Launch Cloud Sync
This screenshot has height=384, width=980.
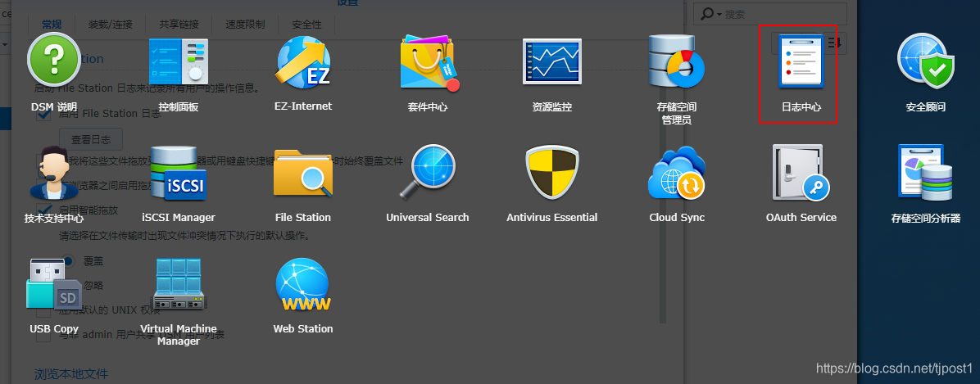click(x=676, y=173)
